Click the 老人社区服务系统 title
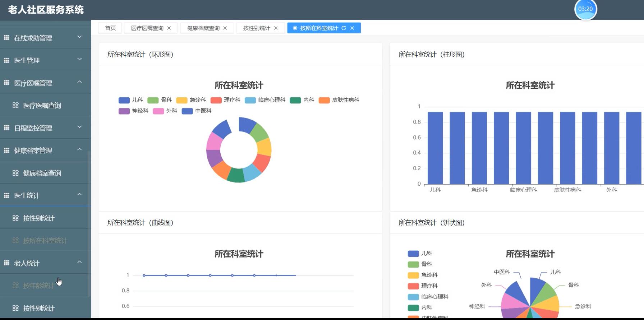644x320 pixels. pyautogui.click(x=46, y=10)
